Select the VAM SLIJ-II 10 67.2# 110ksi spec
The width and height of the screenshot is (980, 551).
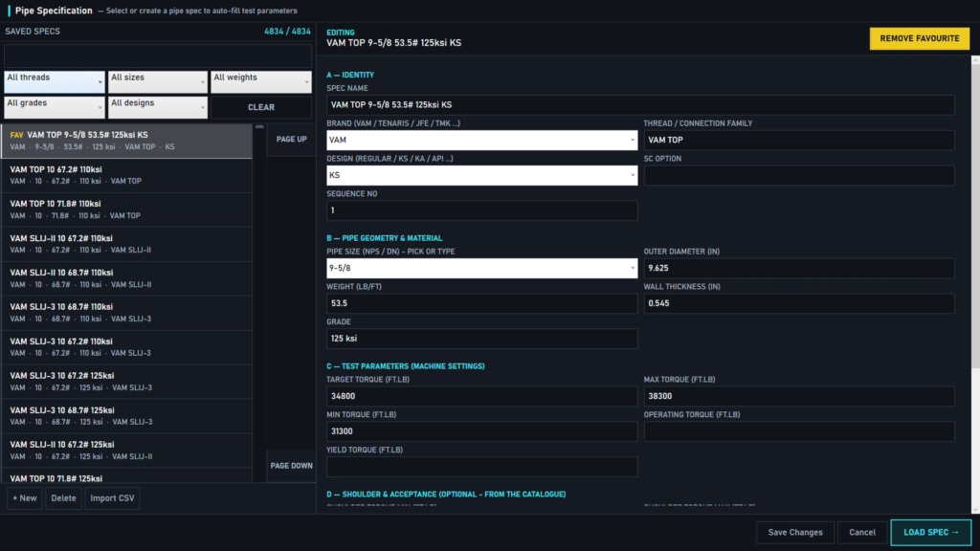(x=127, y=244)
